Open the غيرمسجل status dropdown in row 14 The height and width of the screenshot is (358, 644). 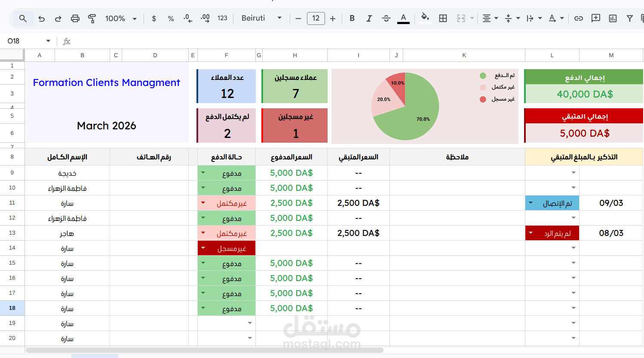203,248
